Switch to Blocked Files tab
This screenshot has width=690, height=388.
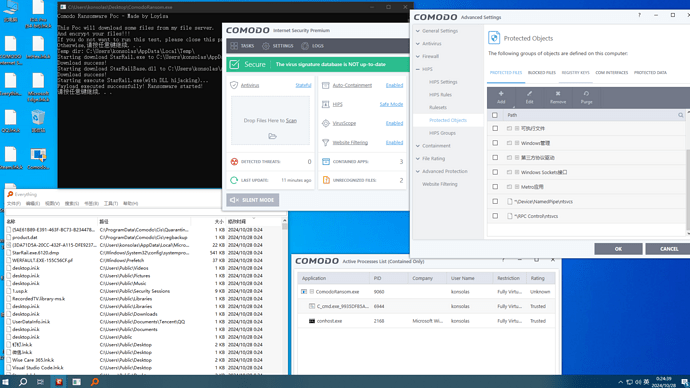point(542,73)
